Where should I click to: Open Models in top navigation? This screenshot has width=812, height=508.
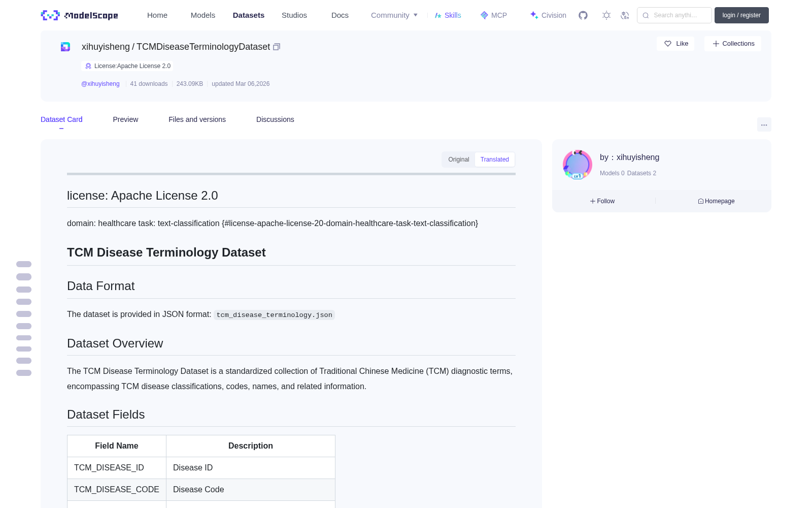tap(203, 15)
